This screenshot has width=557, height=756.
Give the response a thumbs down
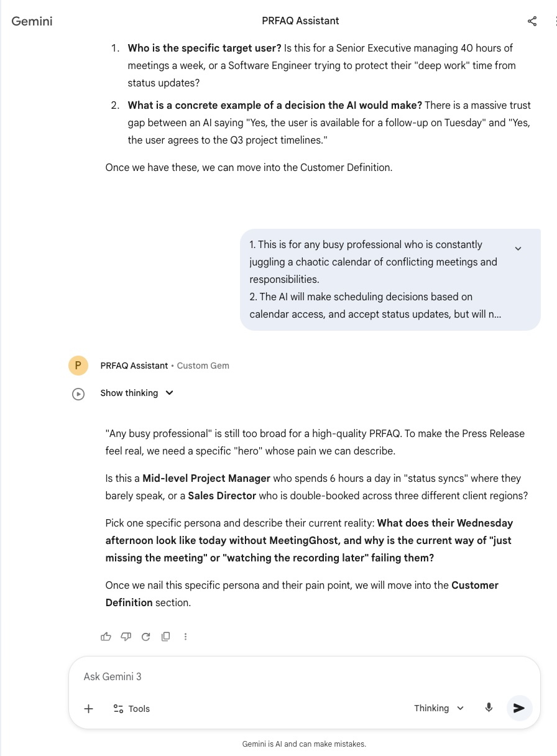(126, 636)
